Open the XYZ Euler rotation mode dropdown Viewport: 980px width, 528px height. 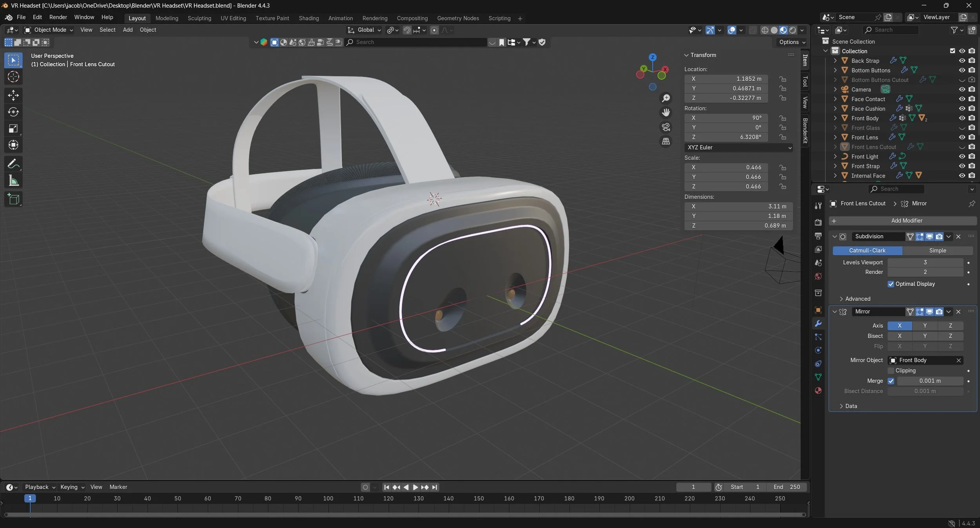pyautogui.click(x=739, y=147)
